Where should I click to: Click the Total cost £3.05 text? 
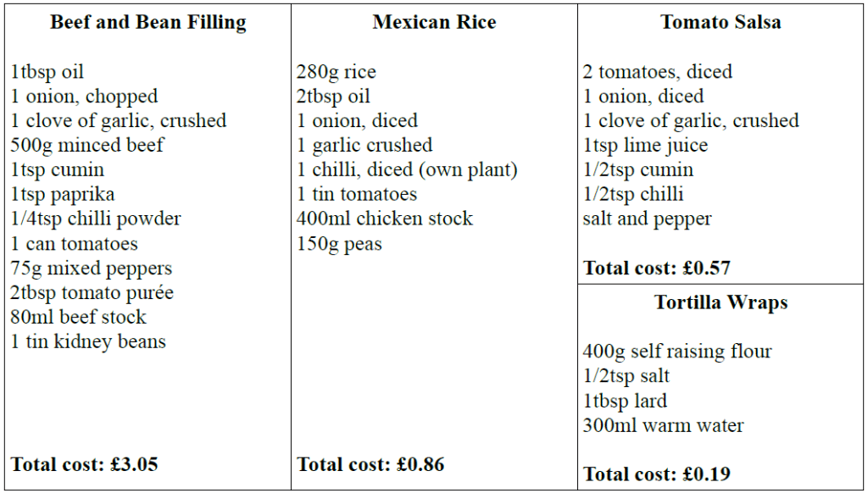84,463
